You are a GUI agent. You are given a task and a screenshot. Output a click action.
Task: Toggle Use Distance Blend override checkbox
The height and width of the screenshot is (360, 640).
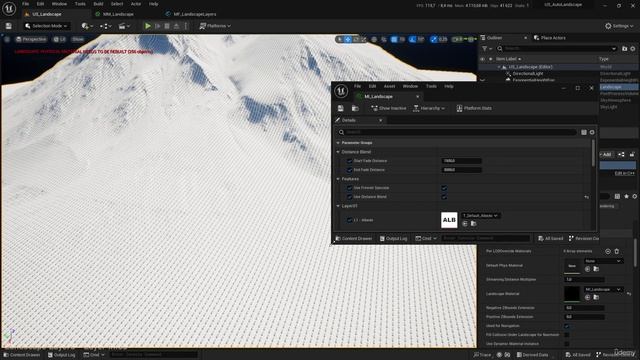coord(349,197)
